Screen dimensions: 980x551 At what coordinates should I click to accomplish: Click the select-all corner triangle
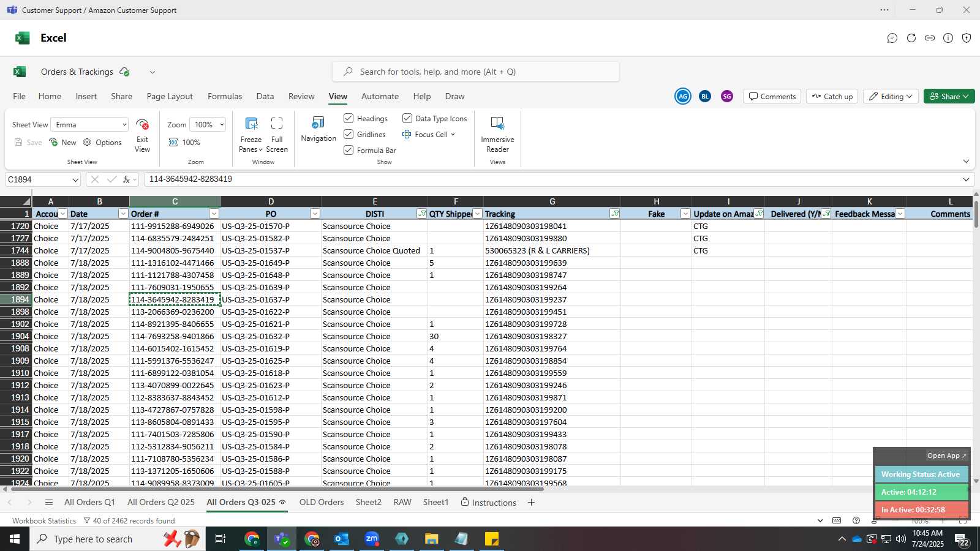[x=26, y=201]
